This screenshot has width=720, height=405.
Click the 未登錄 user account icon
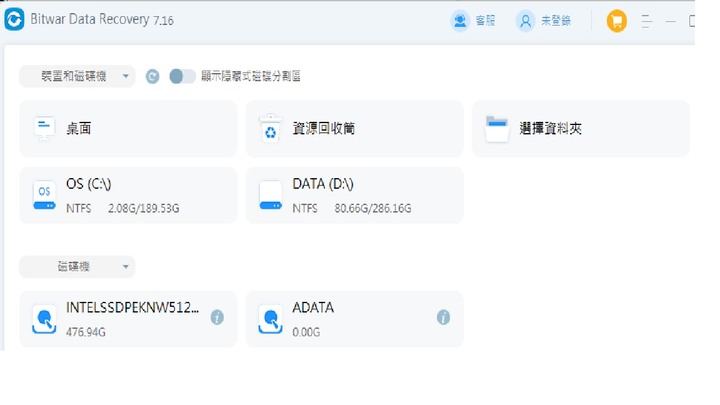tap(526, 21)
